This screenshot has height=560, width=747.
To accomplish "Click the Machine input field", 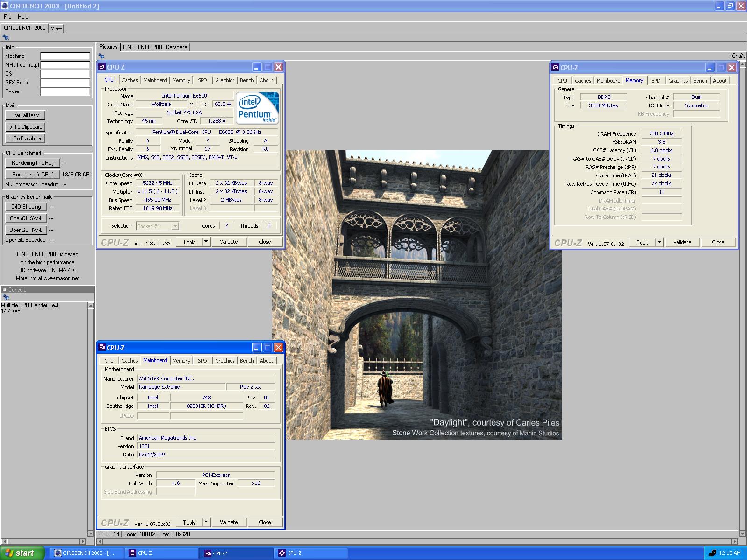I will [x=65, y=56].
